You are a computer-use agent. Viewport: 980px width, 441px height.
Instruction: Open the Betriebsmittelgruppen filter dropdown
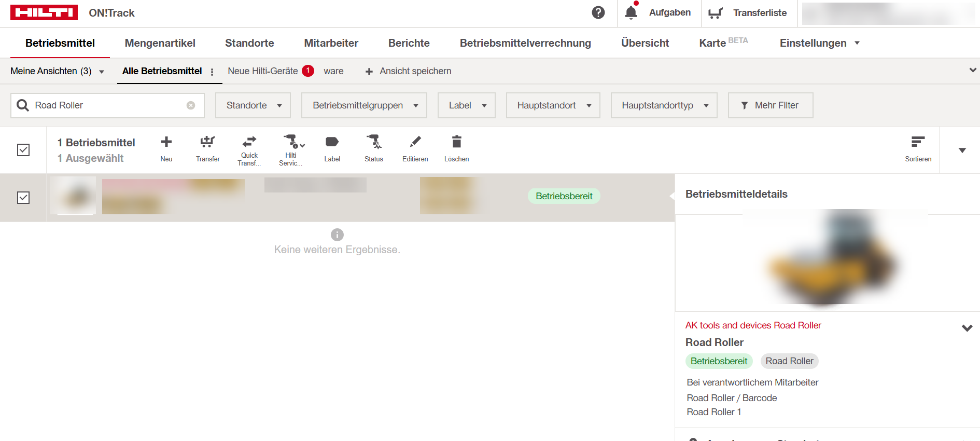tap(364, 105)
